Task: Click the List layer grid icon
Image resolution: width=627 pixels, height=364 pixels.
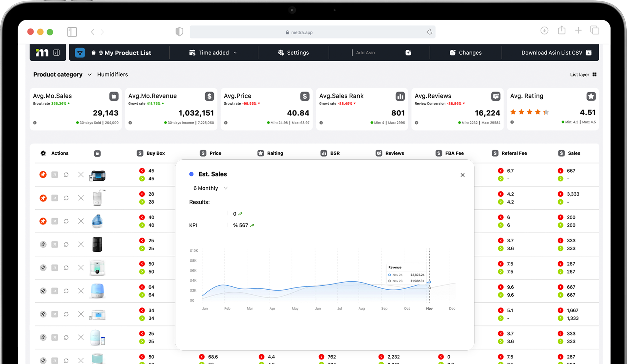Action: click(x=595, y=74)
